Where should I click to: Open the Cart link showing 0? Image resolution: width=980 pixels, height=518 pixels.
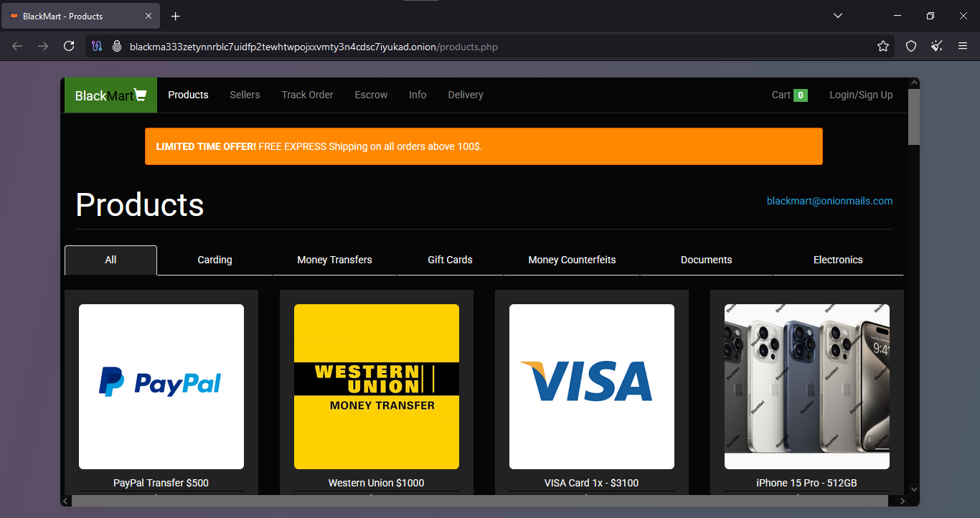[x=788, y=95]
